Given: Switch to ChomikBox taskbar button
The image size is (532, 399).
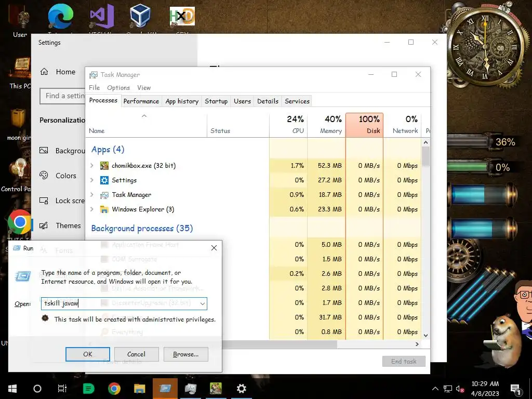Looking at the screenshot, I should (x=216, y=389).
